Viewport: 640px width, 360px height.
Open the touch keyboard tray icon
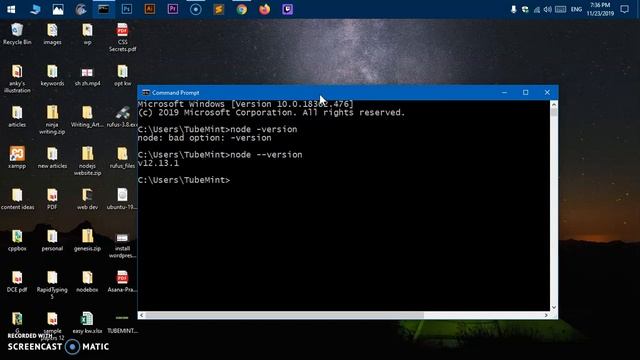(x=561, y=9)
